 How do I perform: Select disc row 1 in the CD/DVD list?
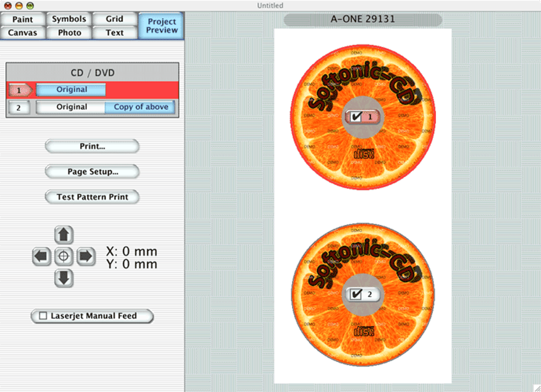tap(19, 90)
